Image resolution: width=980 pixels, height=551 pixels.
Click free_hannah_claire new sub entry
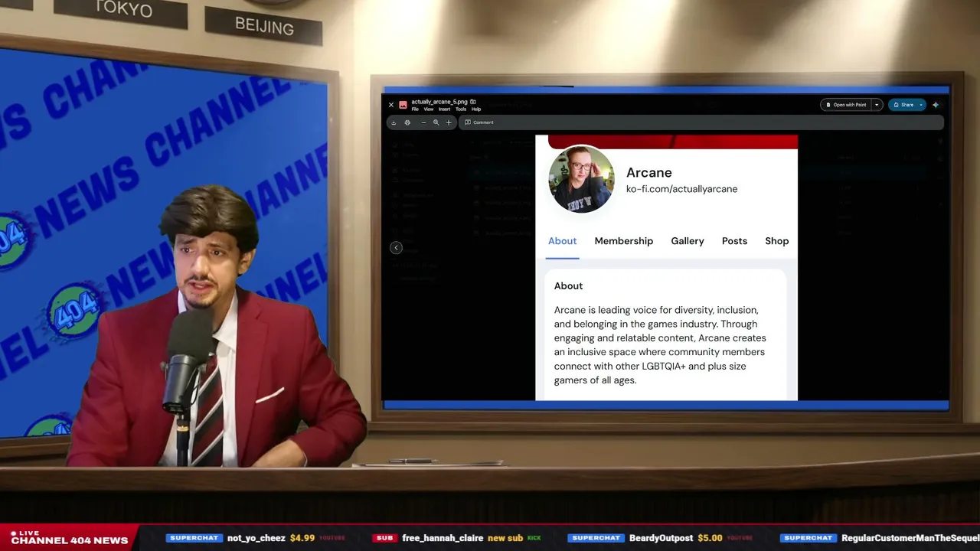[456, 538]
